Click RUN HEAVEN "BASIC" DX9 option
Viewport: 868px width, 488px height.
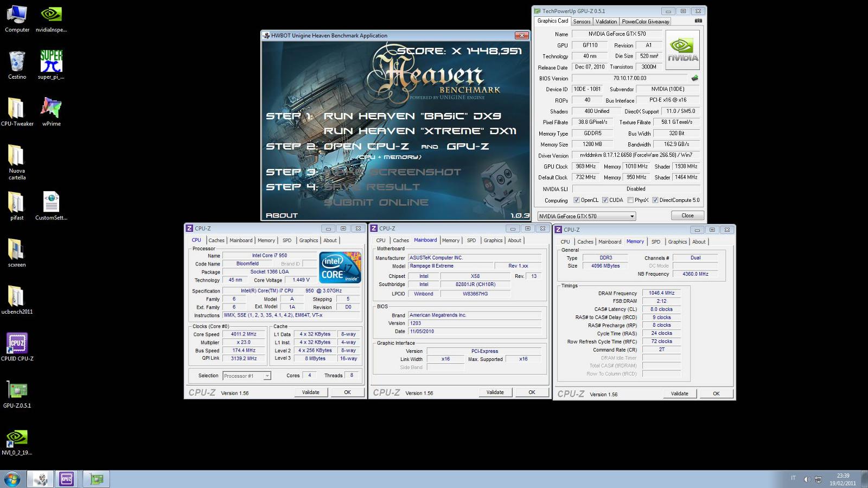point(412,116)
